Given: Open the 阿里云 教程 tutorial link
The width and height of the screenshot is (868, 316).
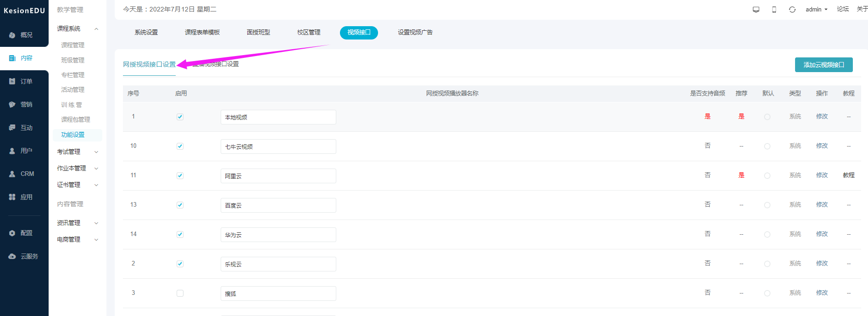Looking at the screenshot, I should pyautogui.click(x=848, y=175).
